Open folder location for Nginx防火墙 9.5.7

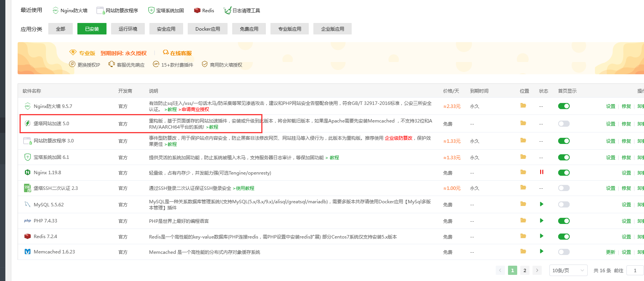[523, 105]
